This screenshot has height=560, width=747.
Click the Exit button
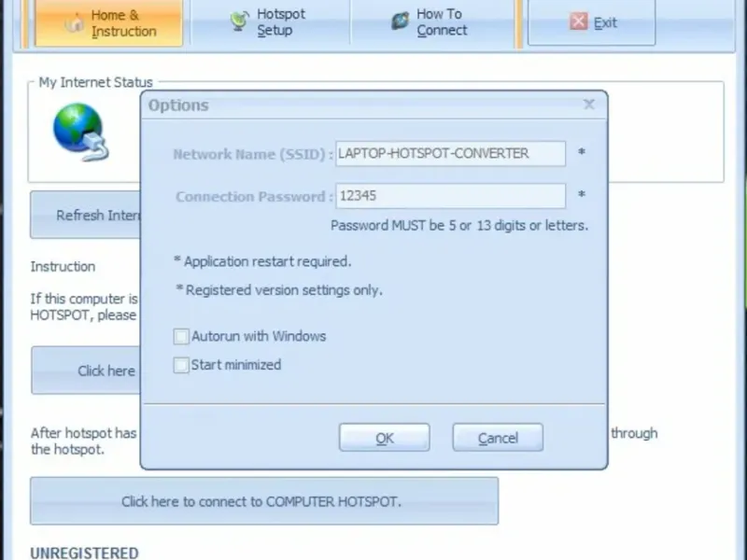coord(591,22)
